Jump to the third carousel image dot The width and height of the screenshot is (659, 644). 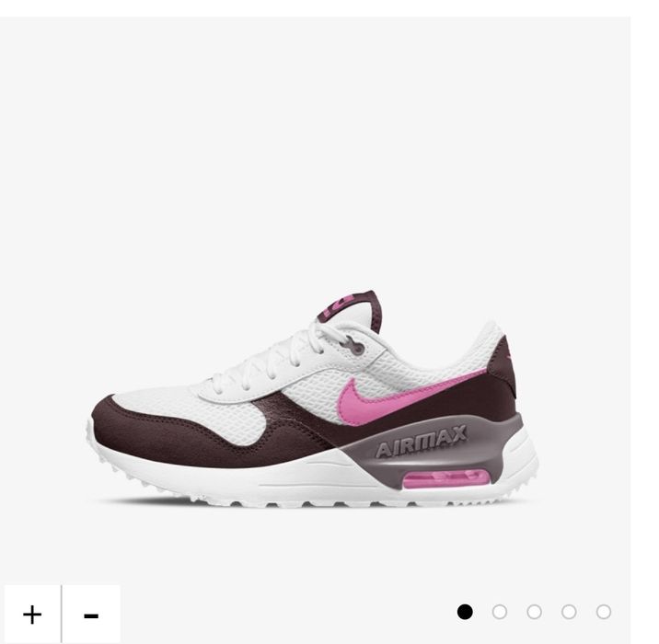(x=534, y=612)
